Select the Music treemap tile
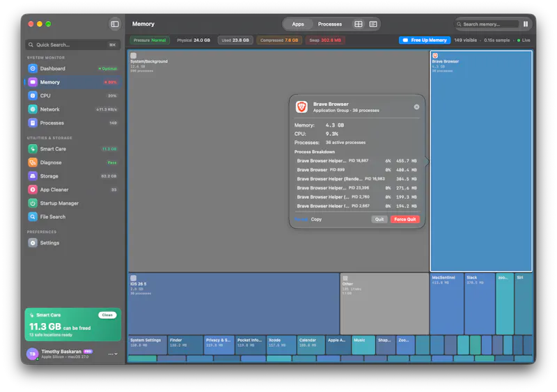The height and width of the screenshot is (392, 557). tap(363, 345)
